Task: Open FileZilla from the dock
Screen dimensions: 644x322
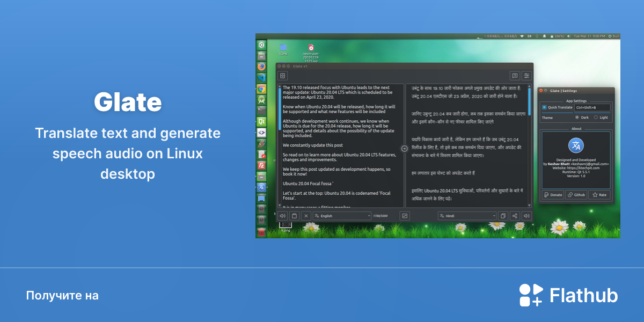Action: coord(261,165)
